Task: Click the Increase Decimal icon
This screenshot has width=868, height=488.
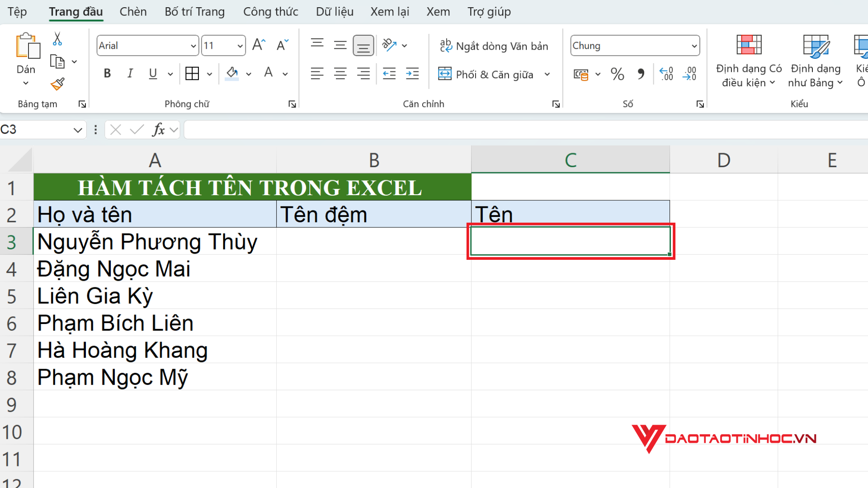Action: coord(666,74)
